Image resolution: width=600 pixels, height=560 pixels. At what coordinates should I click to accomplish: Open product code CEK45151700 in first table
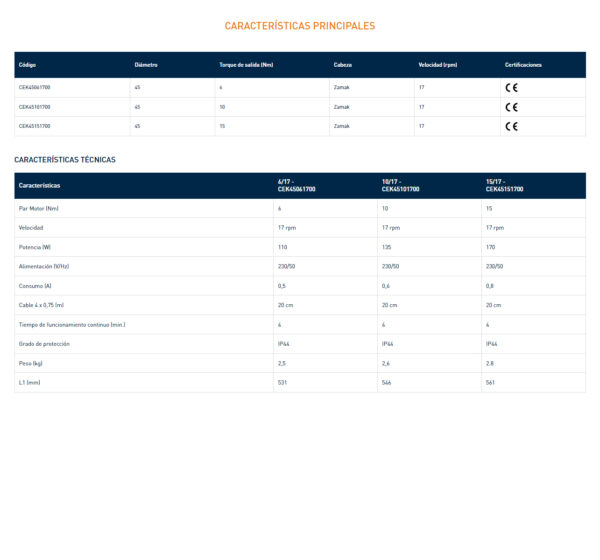pos(35,126)
